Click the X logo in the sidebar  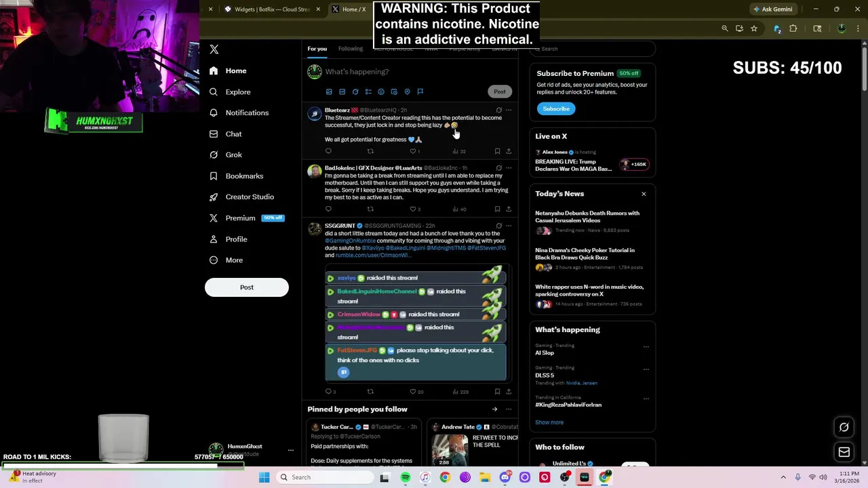(x=214, y=49)
